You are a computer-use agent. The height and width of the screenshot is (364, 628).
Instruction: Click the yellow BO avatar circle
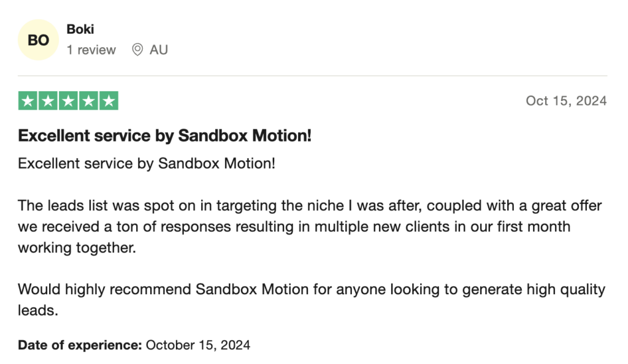(x=39, y=40)
